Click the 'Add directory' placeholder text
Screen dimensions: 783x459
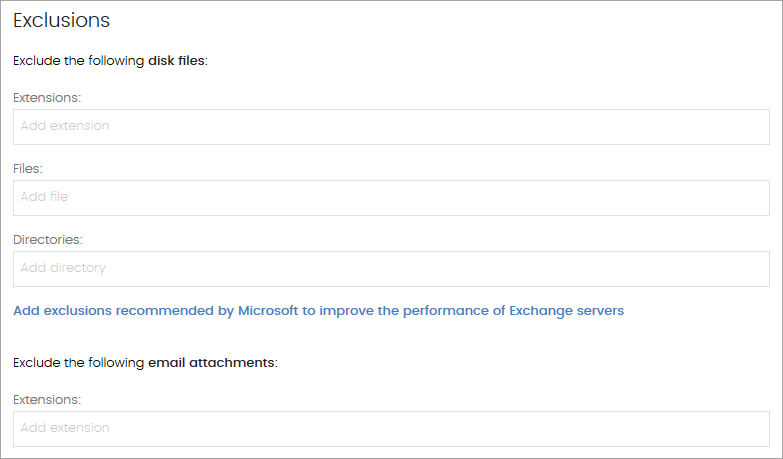[x=63, y=269]
